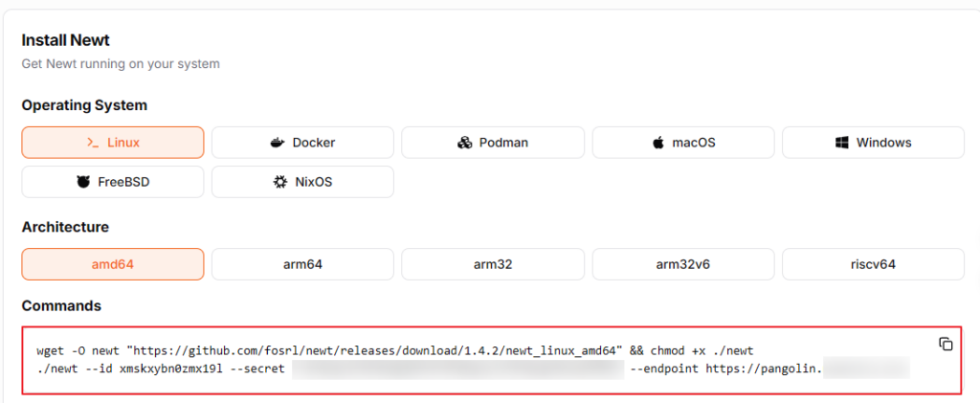Viewport: 980px width, 403px height.
Task: Choose the Docker operating system button
Action: (x=302, y=143)
